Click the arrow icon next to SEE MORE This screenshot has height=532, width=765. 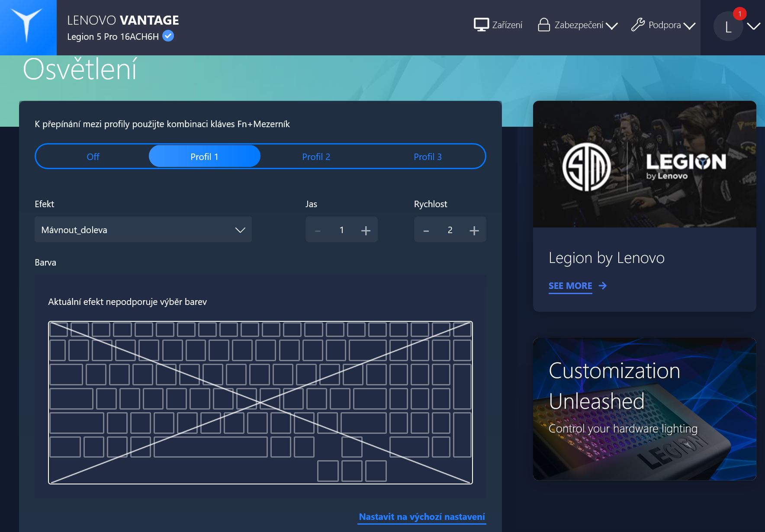pos(603,286)
